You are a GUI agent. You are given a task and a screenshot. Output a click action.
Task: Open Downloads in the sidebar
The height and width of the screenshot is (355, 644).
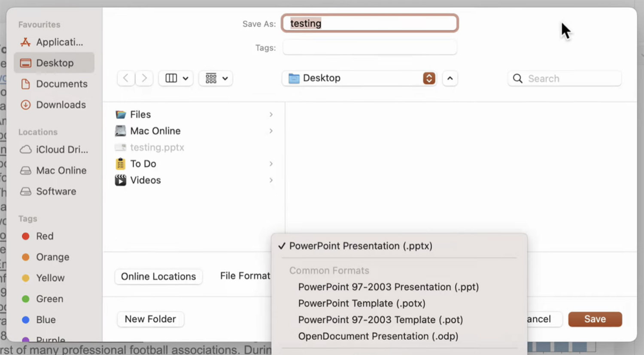54,104
